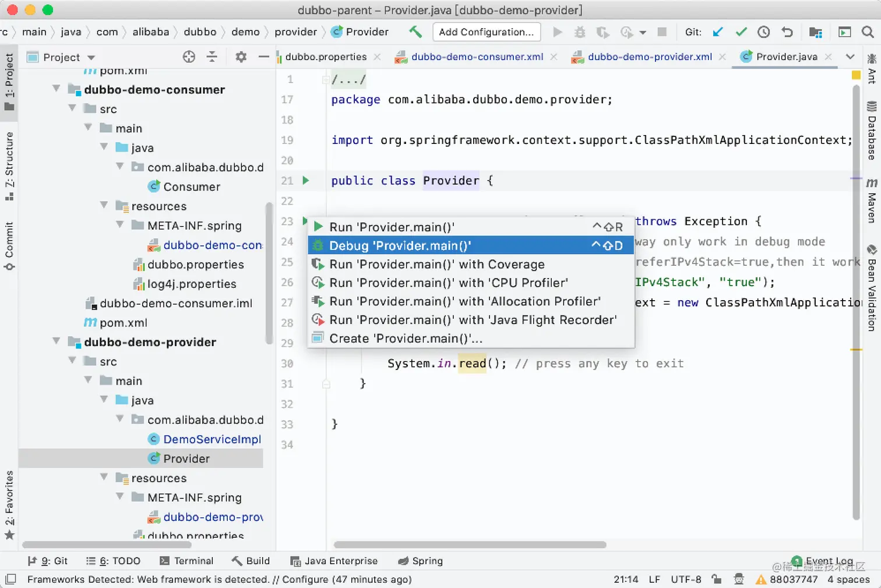The image size is (881, 588).
Task: Open the Database side tool window
Action: tap(872, 131)
